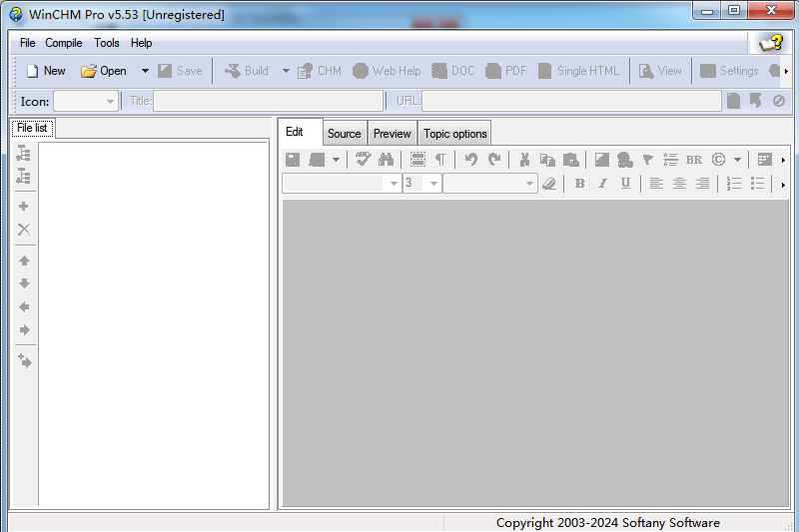Click the help book icon with question mark
This screenshot has height=532, width=799.
(771, 43)
